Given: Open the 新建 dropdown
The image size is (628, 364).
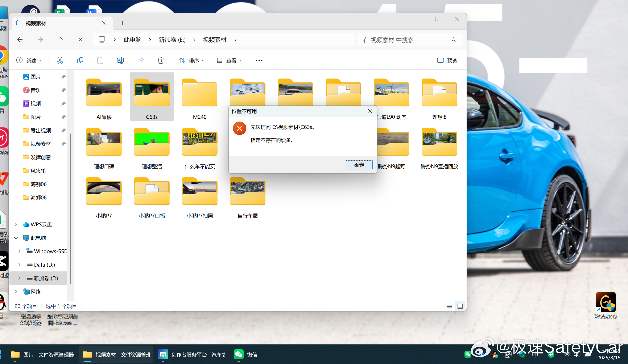Looking at the screenshot, I should click(29, 60).
